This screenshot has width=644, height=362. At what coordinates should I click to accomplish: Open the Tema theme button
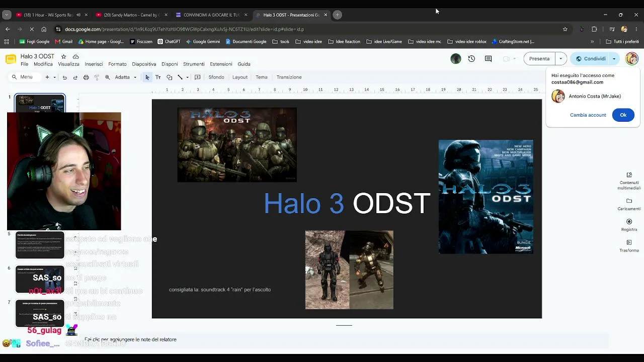(x=262, y=77)
